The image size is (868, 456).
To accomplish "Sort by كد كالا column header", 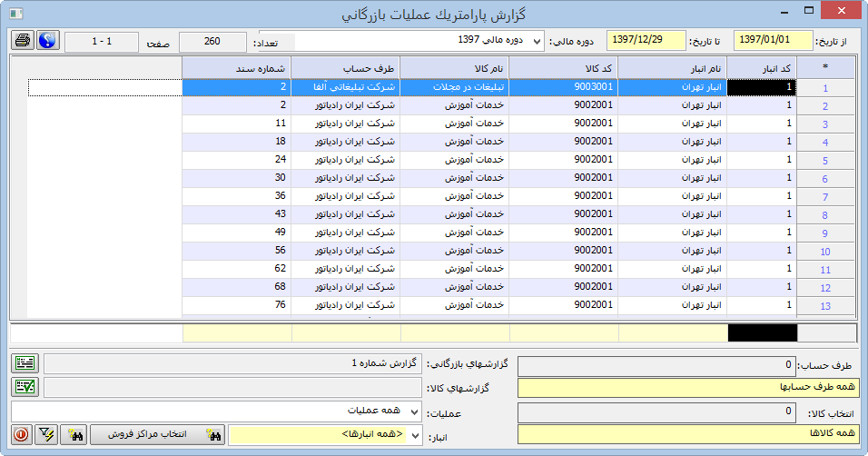I will click(x=563, y=67).
